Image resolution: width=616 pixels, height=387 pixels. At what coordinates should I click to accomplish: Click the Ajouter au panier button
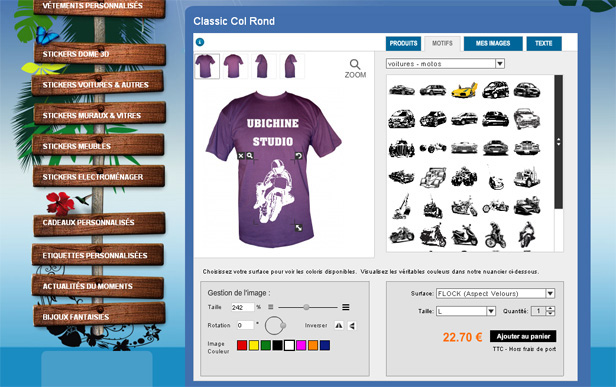coord(523,336)
